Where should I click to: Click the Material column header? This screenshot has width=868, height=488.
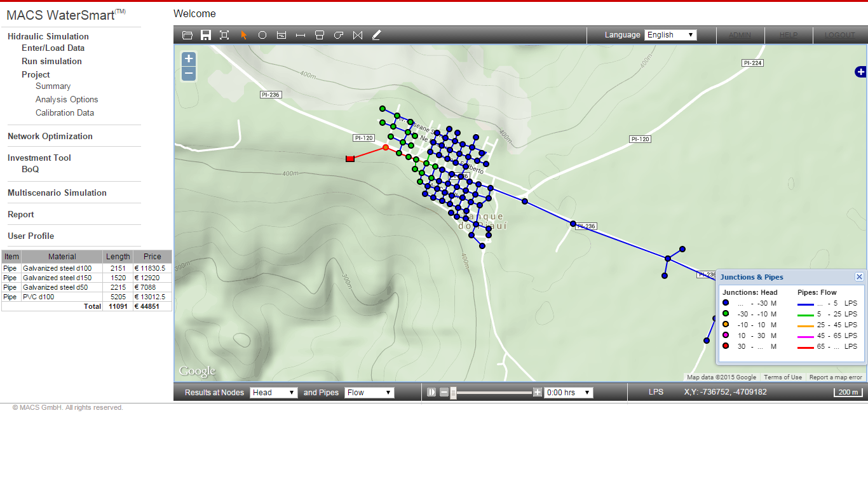click(x=62, y=257)
